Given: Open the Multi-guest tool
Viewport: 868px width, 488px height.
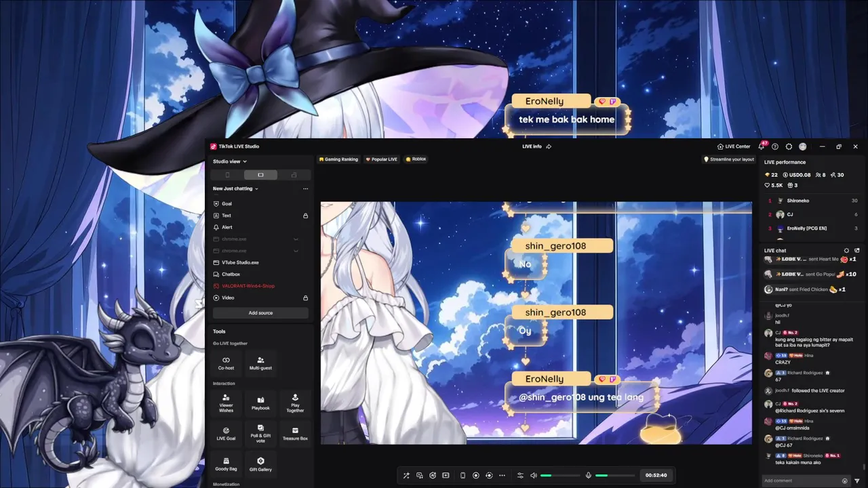Looking at the screenshot, I should (260, 363).
